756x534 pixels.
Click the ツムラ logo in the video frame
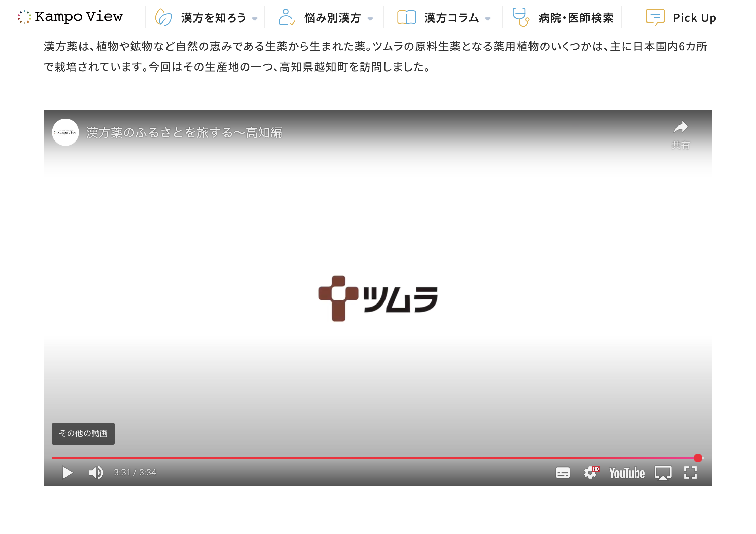(378, 298)
